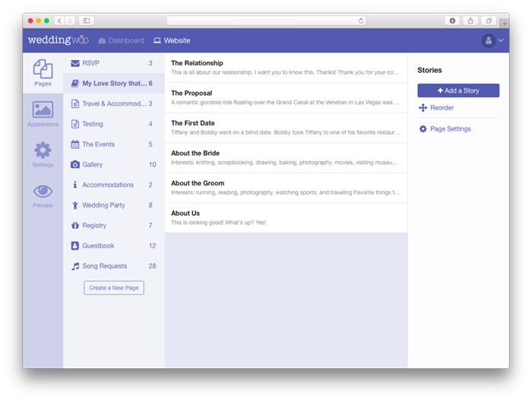Click the Reorder link
Screen dimensions: 532x401
point(442,108)
